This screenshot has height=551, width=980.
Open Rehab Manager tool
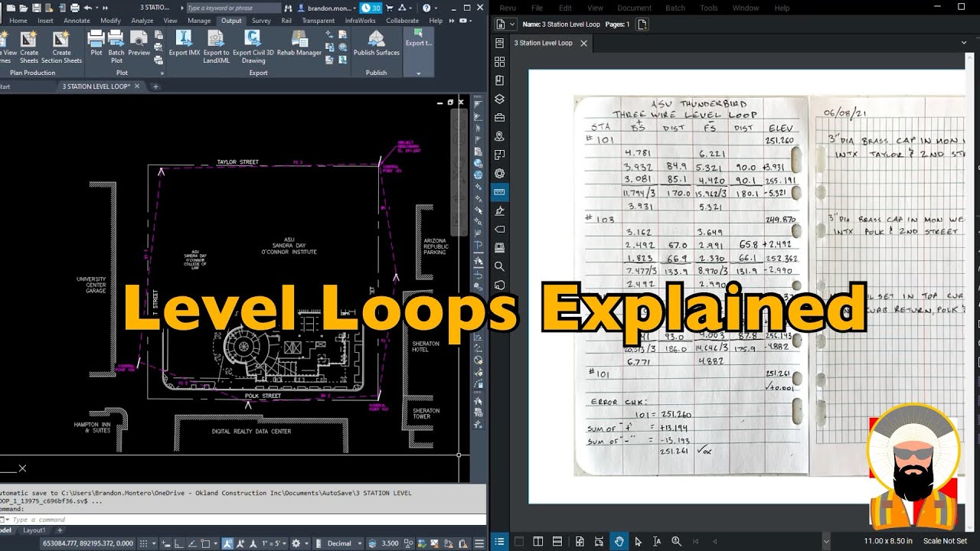point(299,44)
